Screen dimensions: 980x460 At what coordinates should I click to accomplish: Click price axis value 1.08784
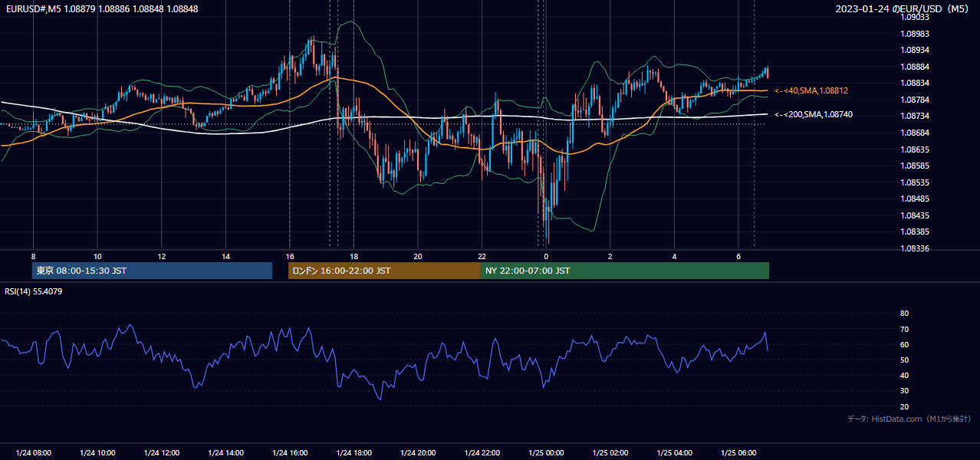914,100
